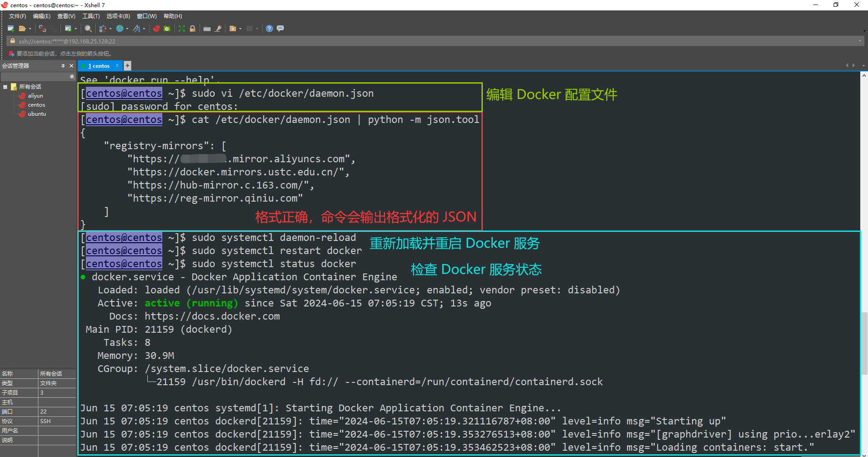The height and width of the screenshot is (457, 868).
Task: Click the tab bar scroll-right arrow
Action: tap(854, 66)
